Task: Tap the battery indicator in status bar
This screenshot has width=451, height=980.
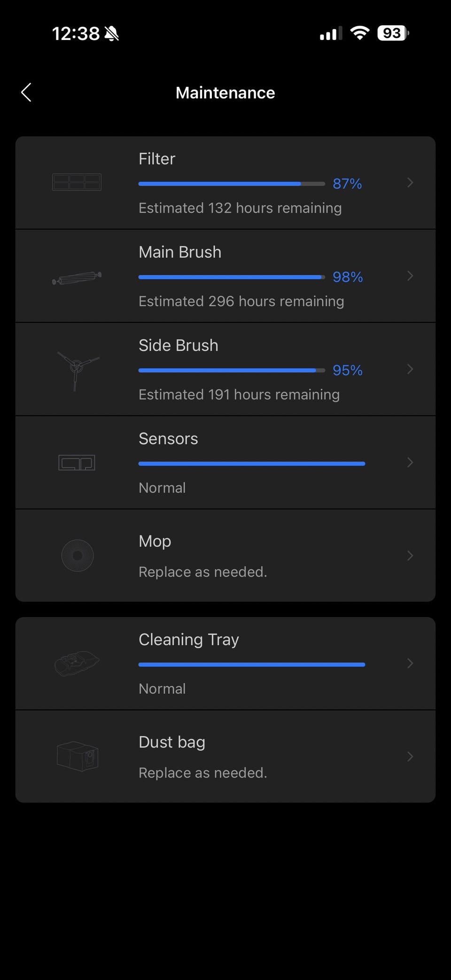Action: point(393,33)
